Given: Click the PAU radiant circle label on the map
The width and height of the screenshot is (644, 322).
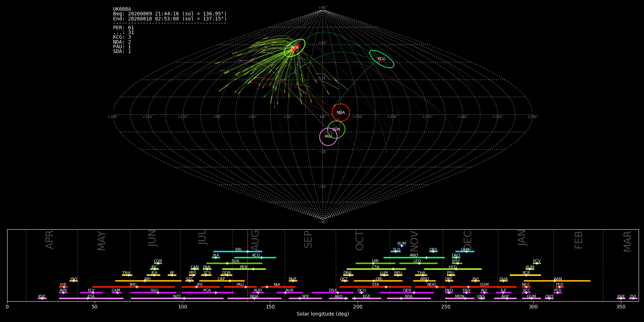Looking at the screenshot, I should [328, 137].
